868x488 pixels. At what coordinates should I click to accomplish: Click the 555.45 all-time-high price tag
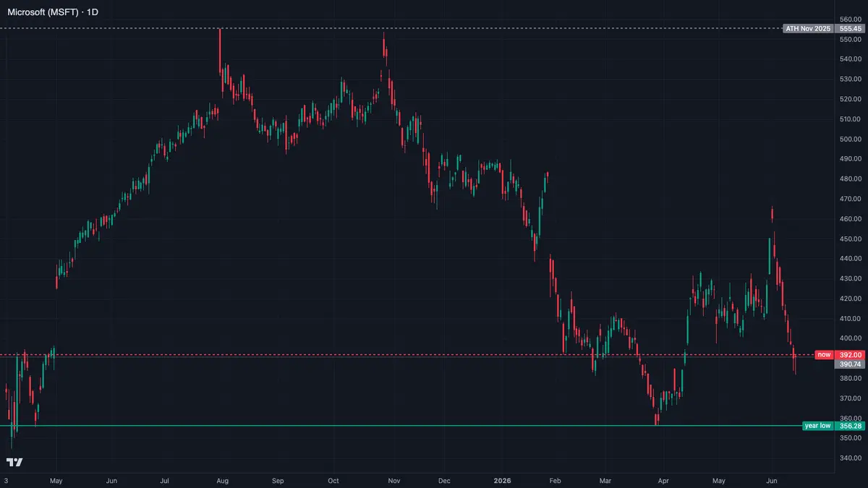850,28
